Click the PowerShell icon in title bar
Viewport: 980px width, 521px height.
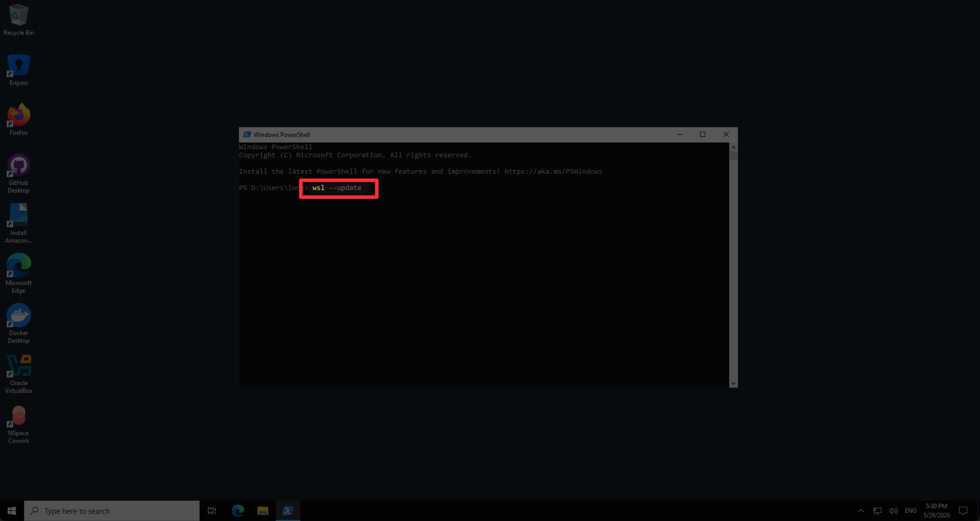click(x=247, y=135)
